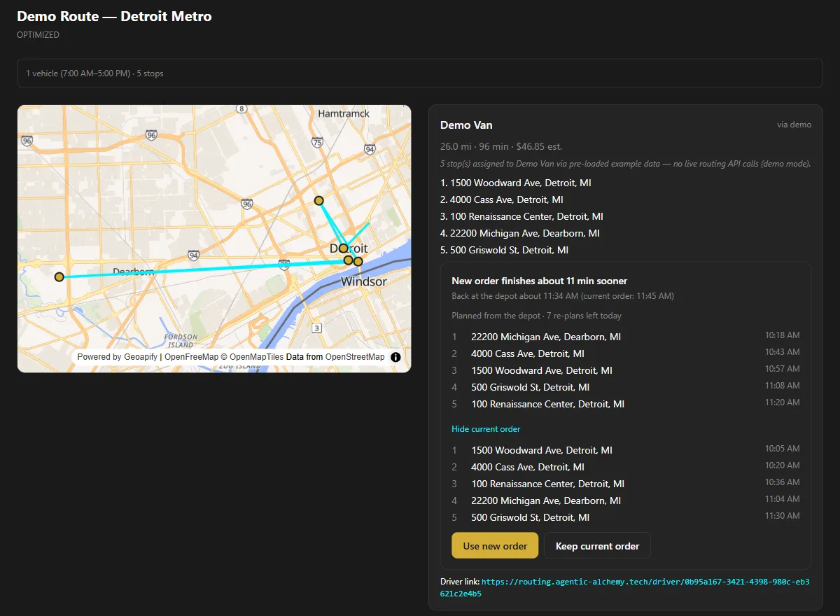Click the Demo Route — Detroit Metro title
840x616 pixels.
coord(114,16)
